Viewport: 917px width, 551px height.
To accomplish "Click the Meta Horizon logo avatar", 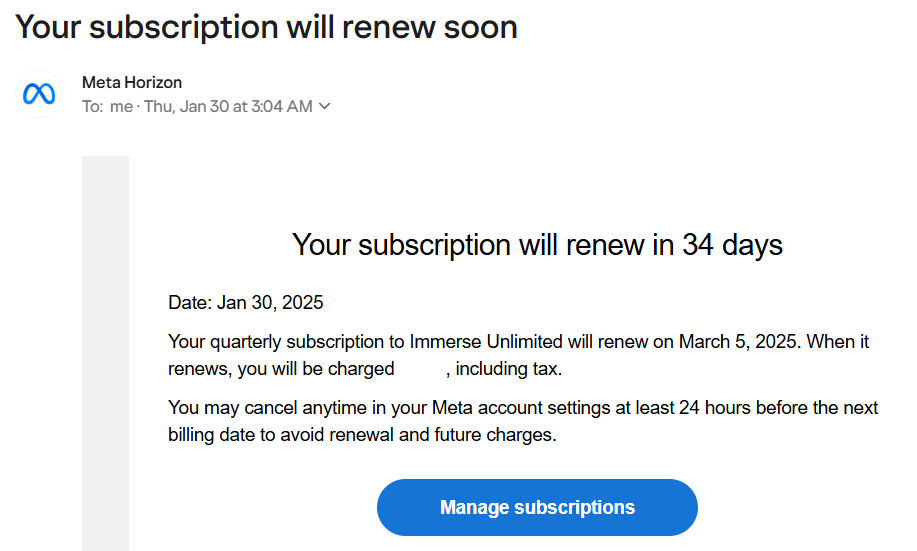I will coord(38,94).
